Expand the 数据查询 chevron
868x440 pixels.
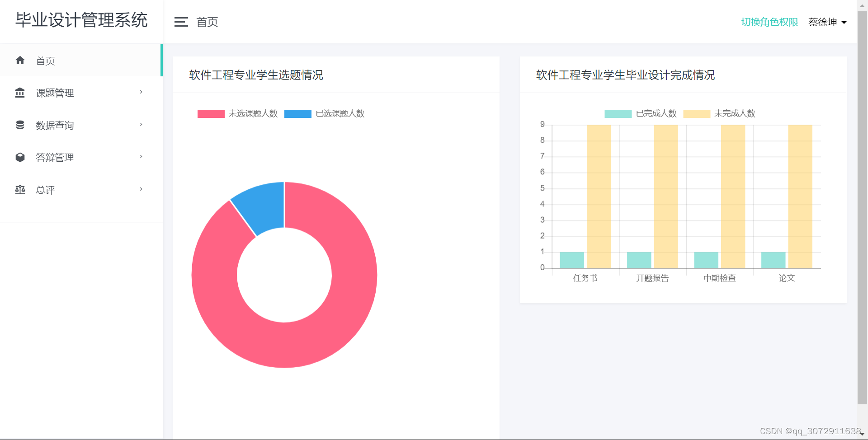click(141, 125)
